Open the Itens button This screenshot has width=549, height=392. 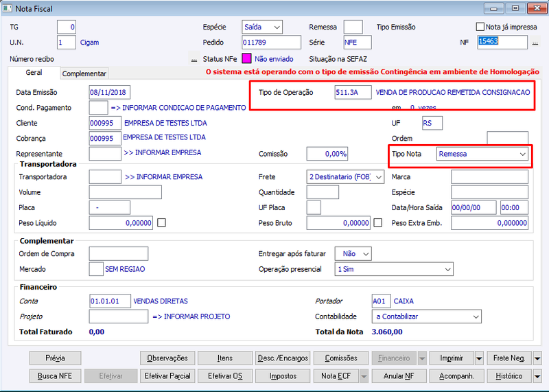coord(225,358)
